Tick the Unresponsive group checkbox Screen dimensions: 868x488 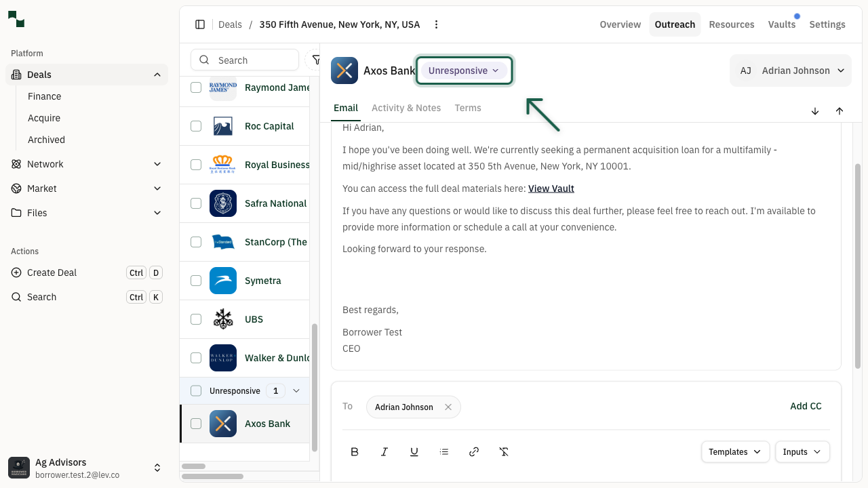point(196,391)
